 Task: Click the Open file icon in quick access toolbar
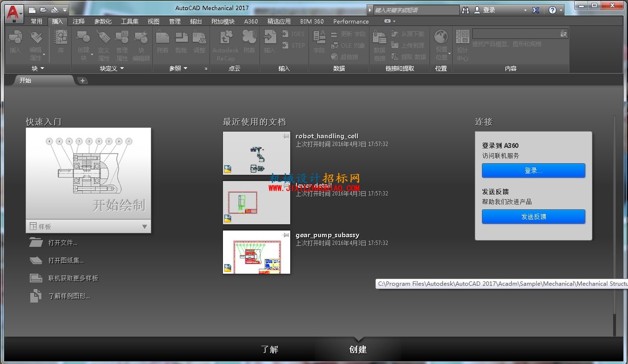(43, 10)
